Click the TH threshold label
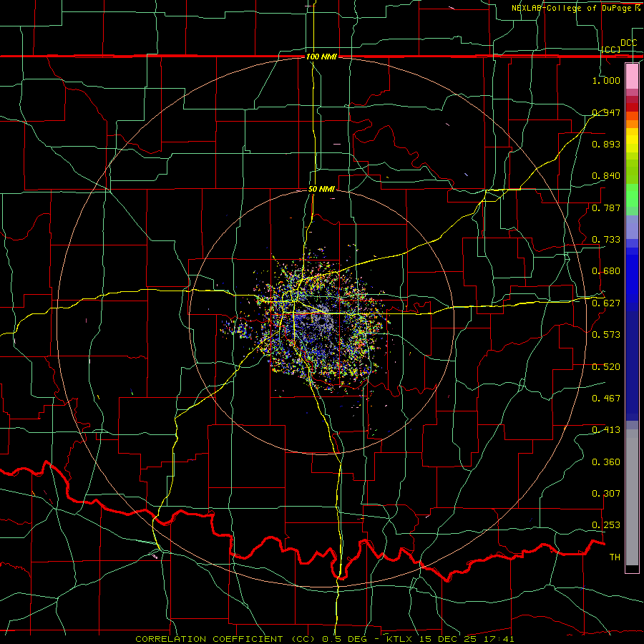This screenshot has width=644, height=644. pos(615,557)
